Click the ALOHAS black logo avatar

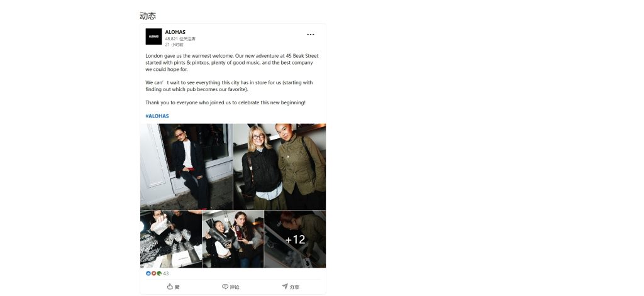tap(153, 36)
